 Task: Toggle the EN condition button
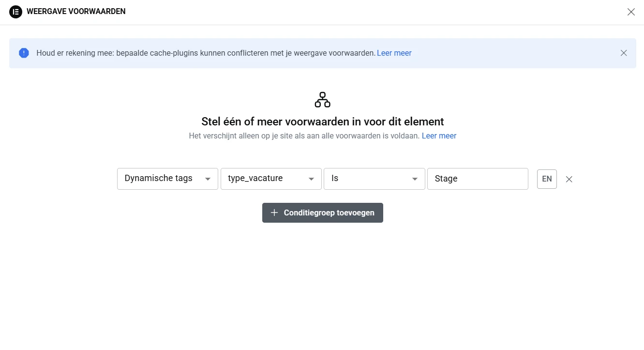[547, 179]
